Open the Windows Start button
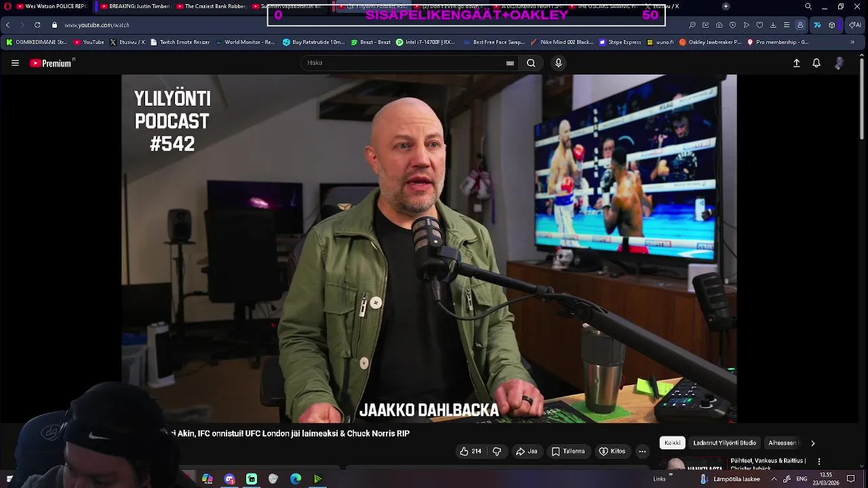Screen dimensions: 868x488 click(9, 479)
